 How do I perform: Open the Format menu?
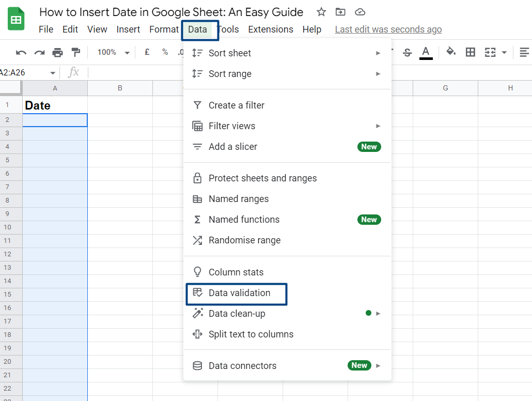point(164,29)
